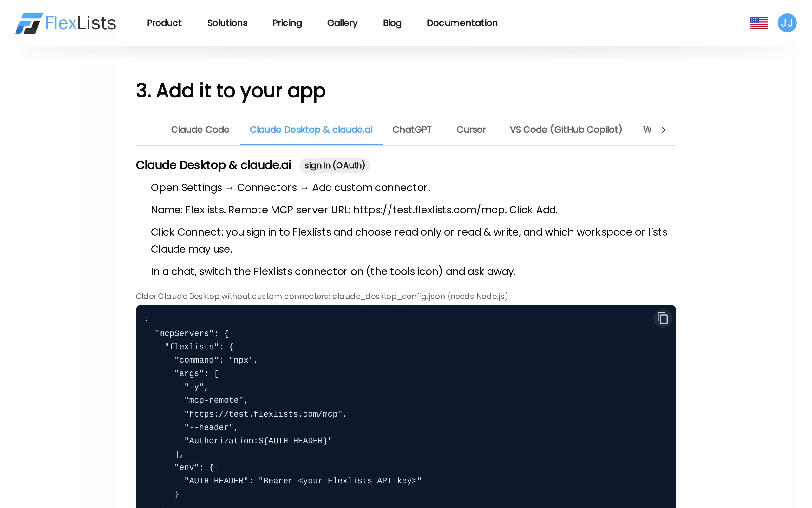The width and height of the screenshot is (812, 508).
Task: Open the Documentation menu item
Action: pos(462,23)
